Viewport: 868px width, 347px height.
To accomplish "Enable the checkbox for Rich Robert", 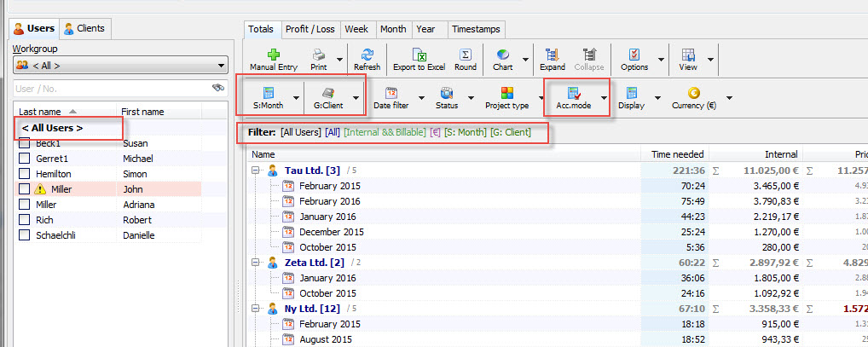I will pos(25,220).
